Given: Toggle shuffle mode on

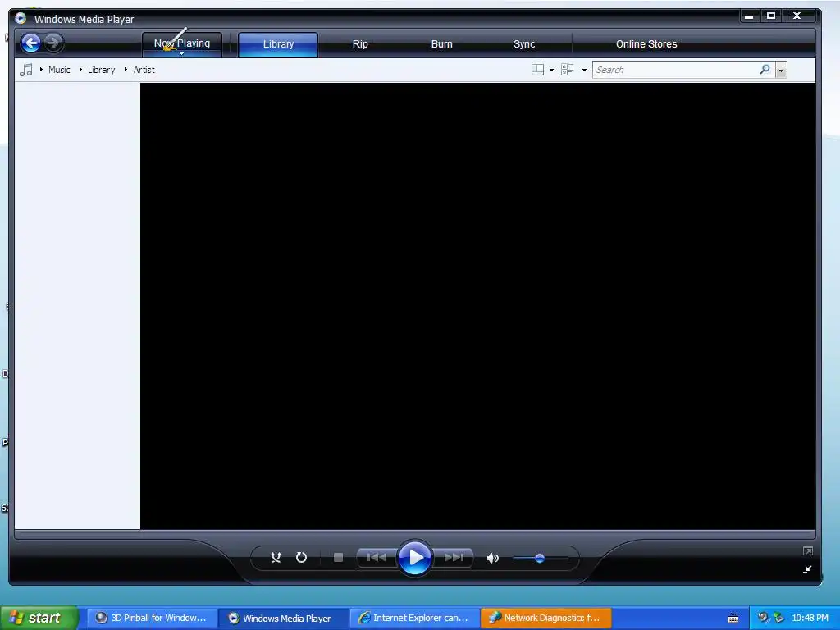Looking at the screenshot, I should pyautogui.click(x=276, y=558).
